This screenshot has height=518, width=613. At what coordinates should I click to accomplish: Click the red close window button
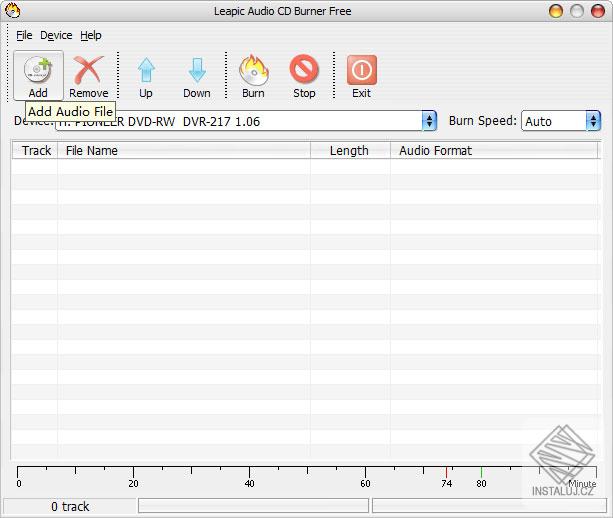click(598, 11)
